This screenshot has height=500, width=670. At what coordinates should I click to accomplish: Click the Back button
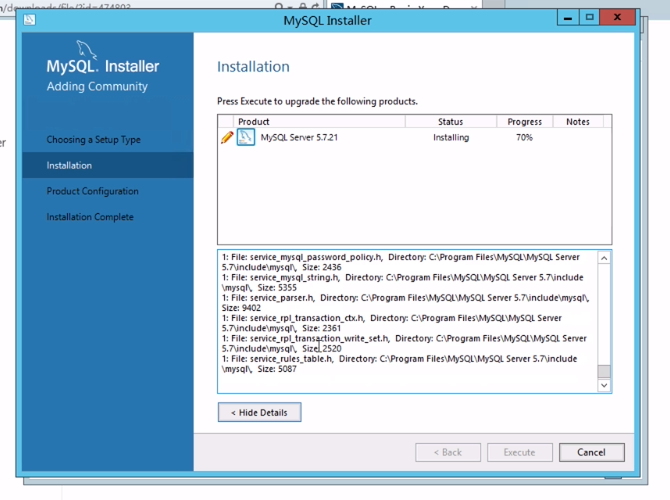[448, 452]
